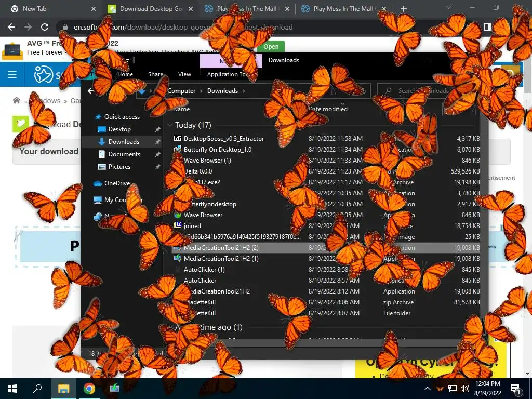Collapse the Today (17) group
532x399 pixels.
point(170,125)
